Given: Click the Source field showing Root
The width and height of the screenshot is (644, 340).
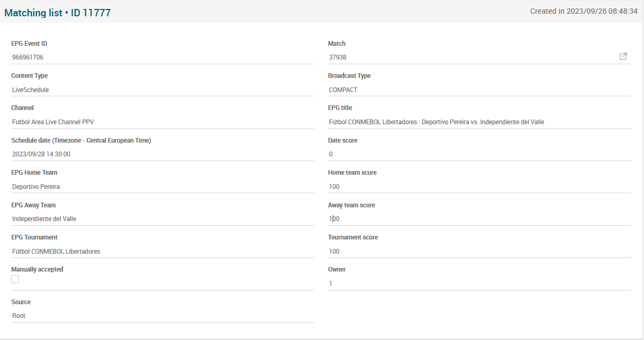Looking at the screenshot, I should pyautogui.click(x=162, y=316).
